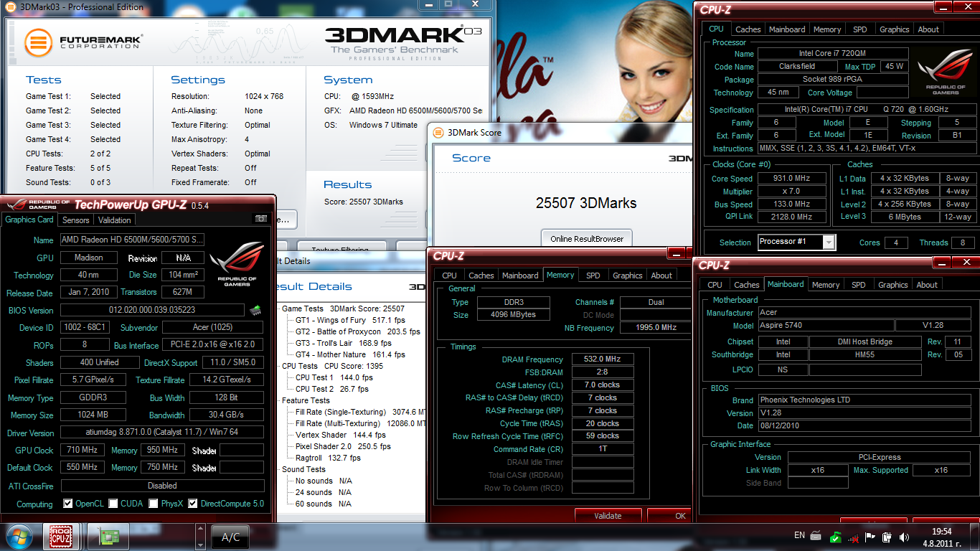980x551 pixels.
Task: Select GT1 - Wings of Fury row
Action: pos(350,320)
